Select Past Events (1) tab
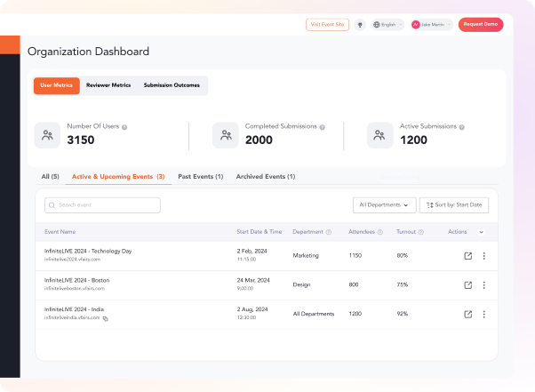Image resolution: width=535 pixels, height=392 pixels. (201, 177)
